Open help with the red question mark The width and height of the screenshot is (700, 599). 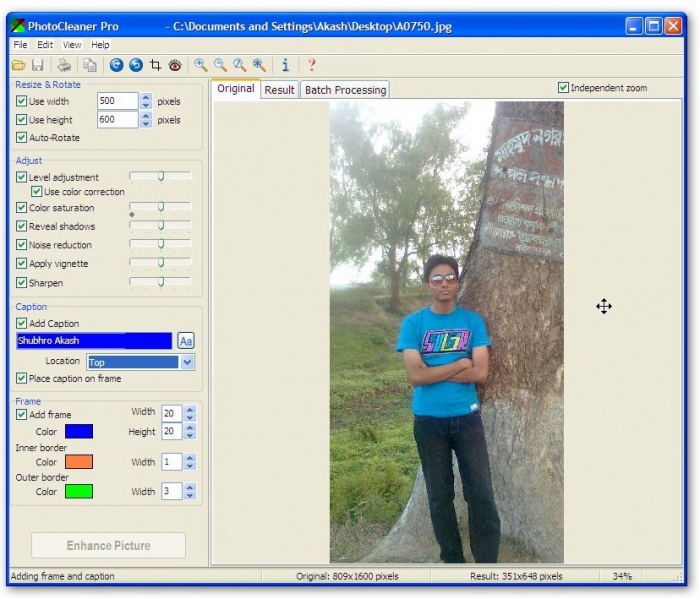pos(312,65)
